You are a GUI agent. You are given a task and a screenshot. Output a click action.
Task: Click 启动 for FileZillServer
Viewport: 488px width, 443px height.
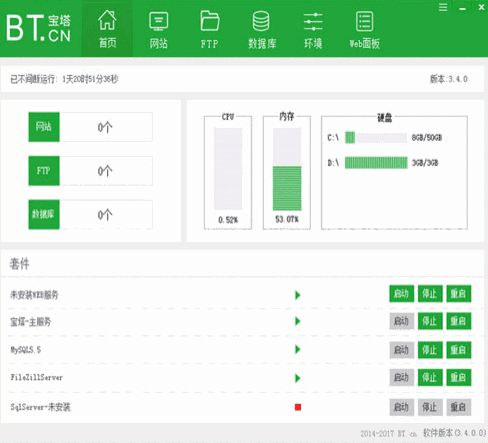(401, 377)
